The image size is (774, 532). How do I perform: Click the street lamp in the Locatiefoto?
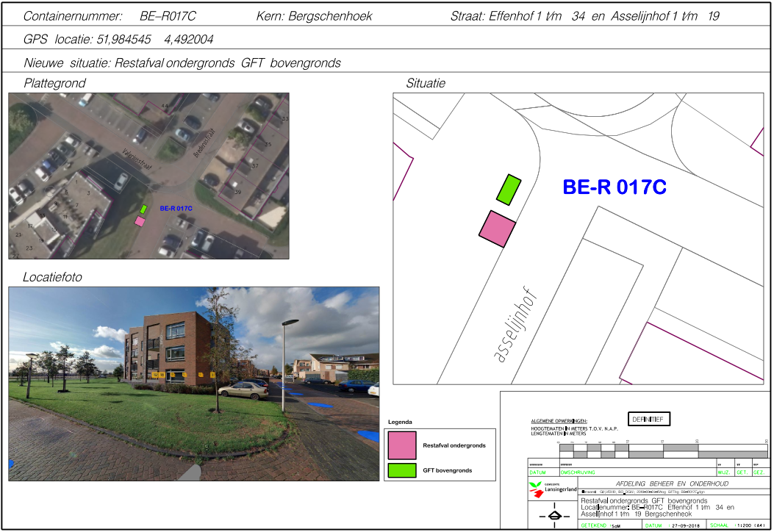(x=286, y=360)
